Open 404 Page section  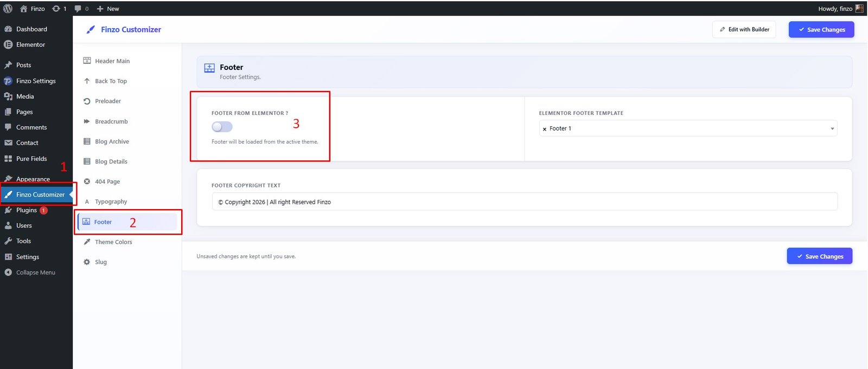coord(127,182)
